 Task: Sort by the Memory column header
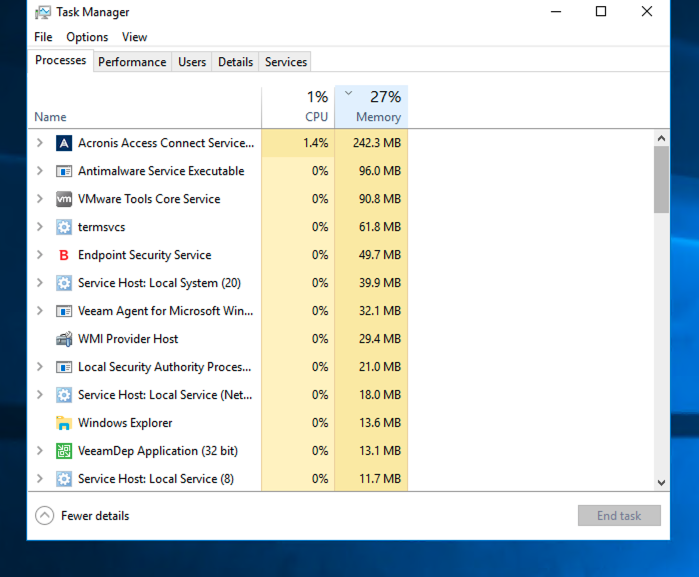pyautogui.click(x=371, y=107)
